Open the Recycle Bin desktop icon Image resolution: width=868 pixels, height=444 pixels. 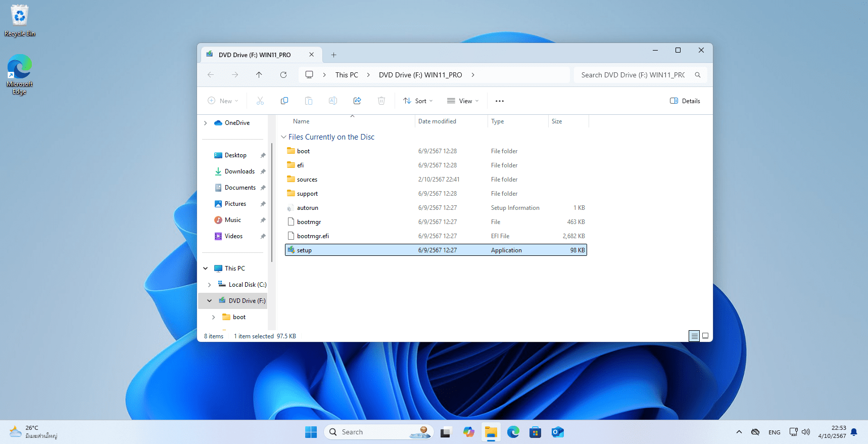[20, 21]
